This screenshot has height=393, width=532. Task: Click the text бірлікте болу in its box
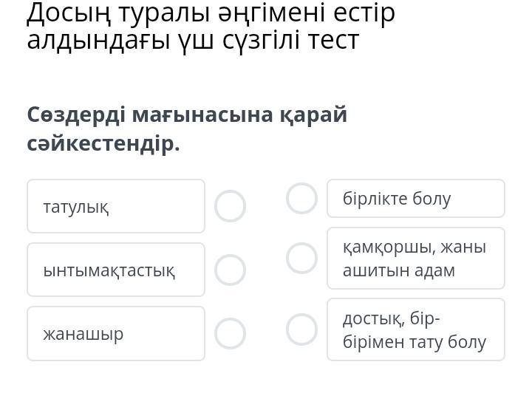tap(397, 199)
